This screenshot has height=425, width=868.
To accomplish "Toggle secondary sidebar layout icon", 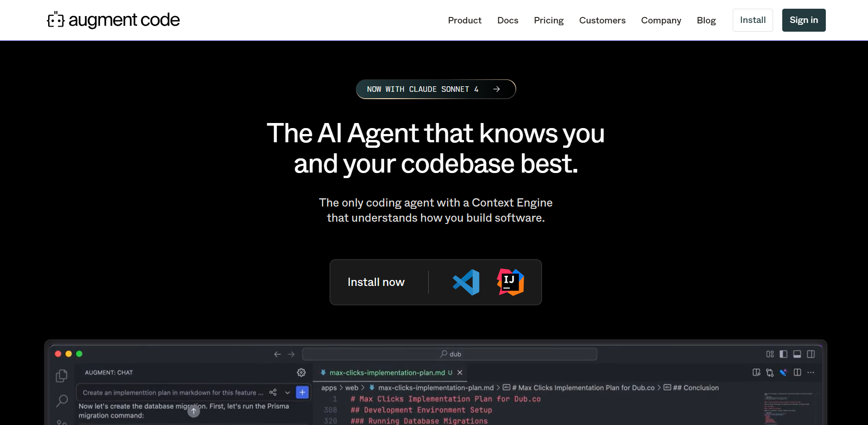I will (811, 354).
